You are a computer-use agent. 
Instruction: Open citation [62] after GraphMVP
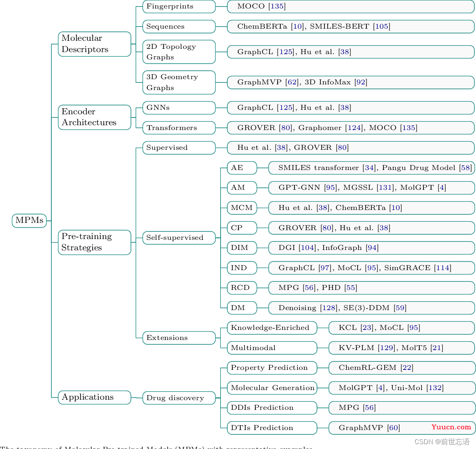[292, 82]
